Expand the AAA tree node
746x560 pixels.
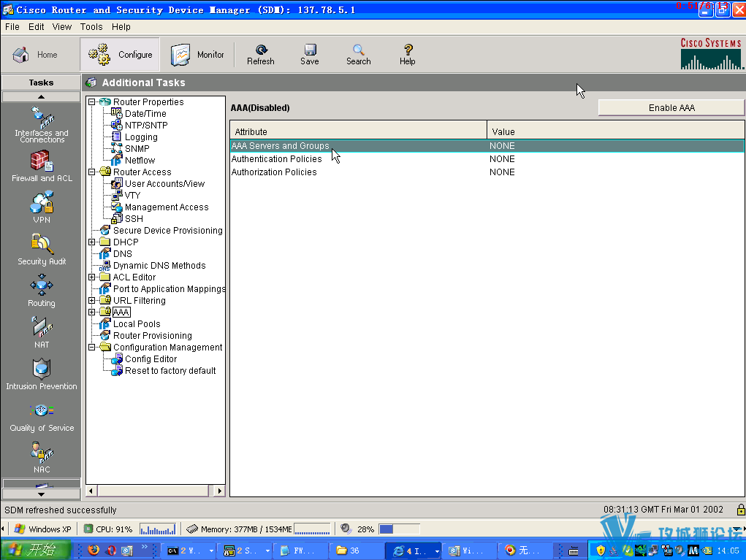tap(92, 312)
